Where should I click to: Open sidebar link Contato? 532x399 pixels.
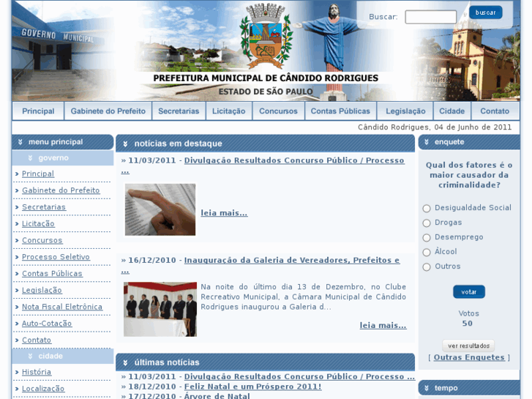pos(37,340)
